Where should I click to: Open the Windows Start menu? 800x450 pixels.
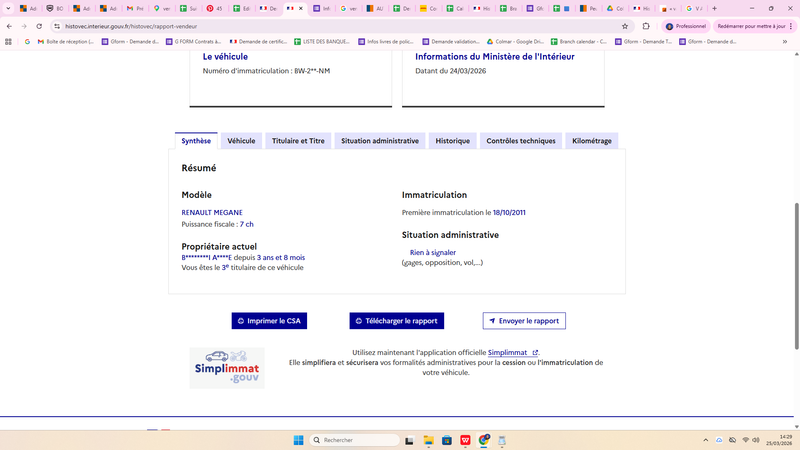click(x=298, y=440)
